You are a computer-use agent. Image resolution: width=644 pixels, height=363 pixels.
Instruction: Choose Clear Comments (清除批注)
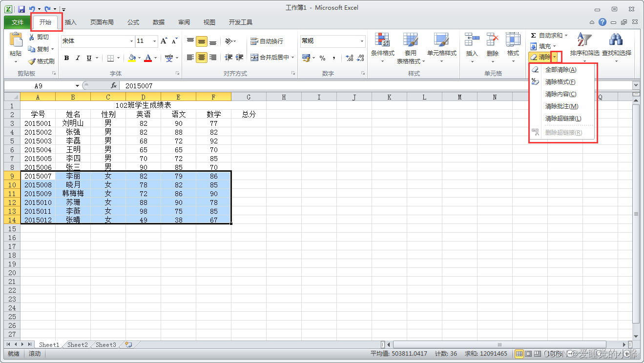[x=562, y=106]
